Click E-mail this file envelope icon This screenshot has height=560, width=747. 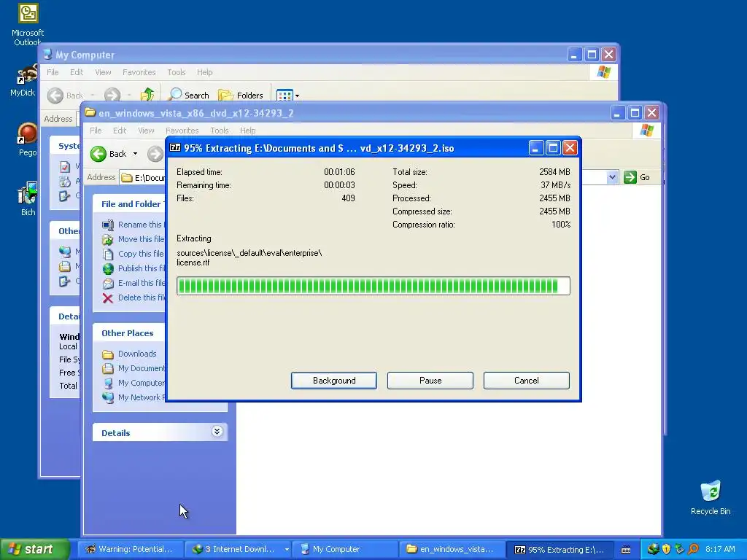[108, 284]
